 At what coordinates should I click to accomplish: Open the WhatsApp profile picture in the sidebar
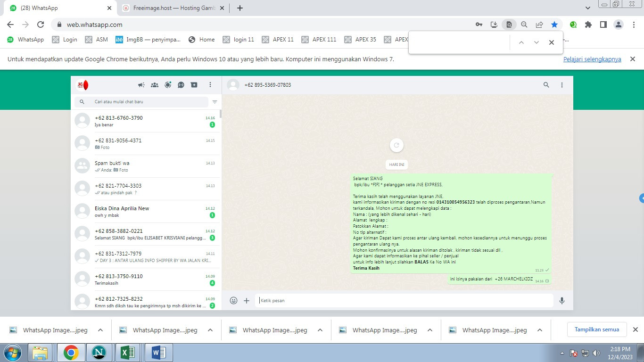click(x=83, y=85)
